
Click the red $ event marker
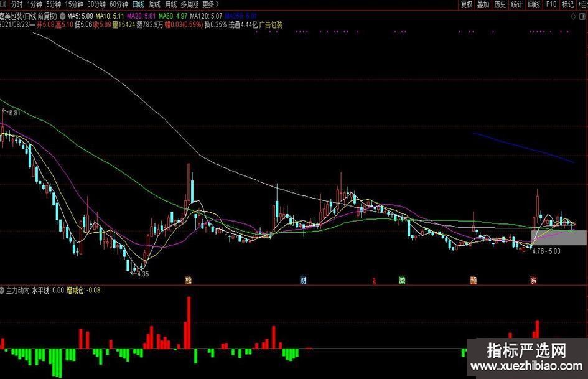374,281
